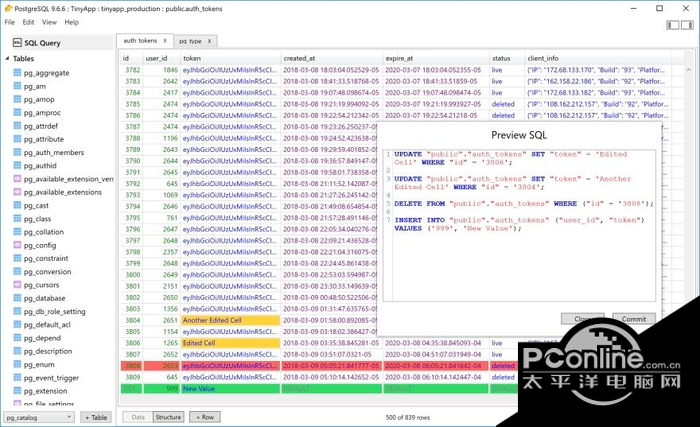Click the pg_attrdef table icon
Viewport: 700px width, 427px height.
click(17, 126)
